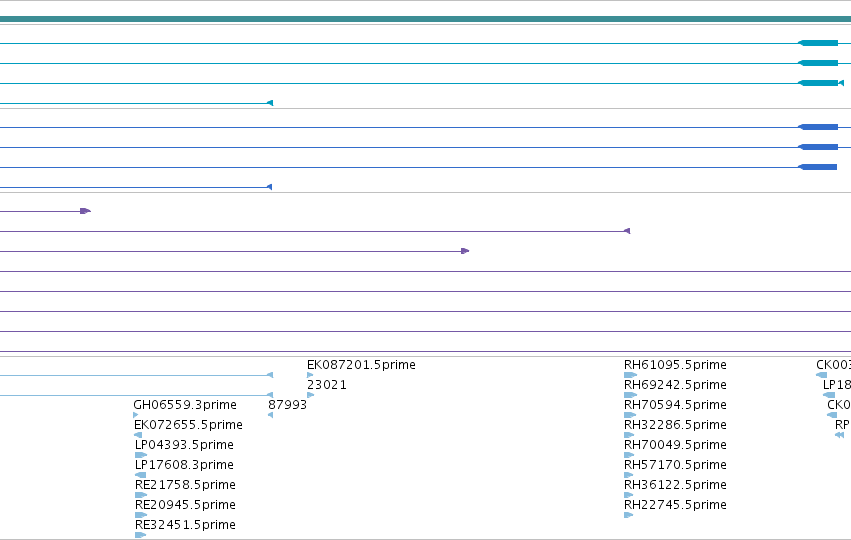Screen dimensions: 851x540
Task: Open the 87993 label
Action: [288, 405]
